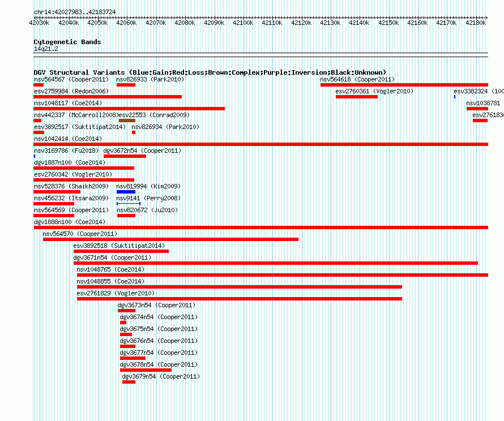
Task: Open the dgv3672n54 (Cooper2011) label
Action: (142, 151)
